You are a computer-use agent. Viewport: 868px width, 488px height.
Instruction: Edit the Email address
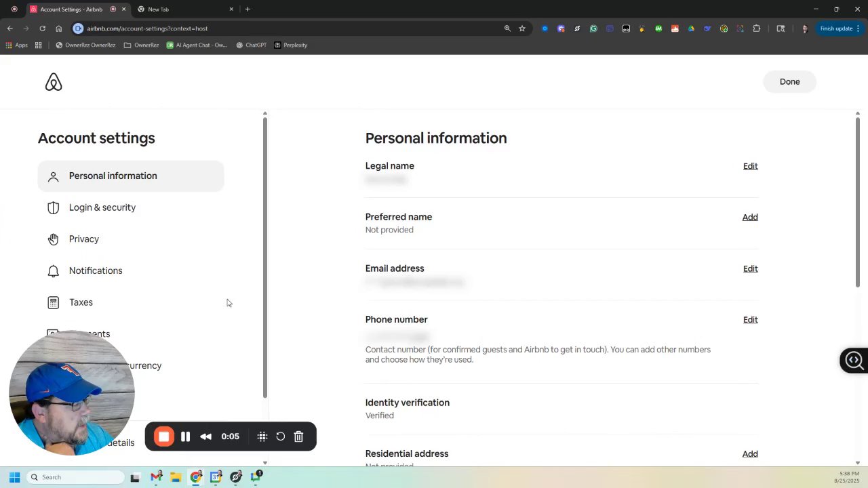point(750,269)
